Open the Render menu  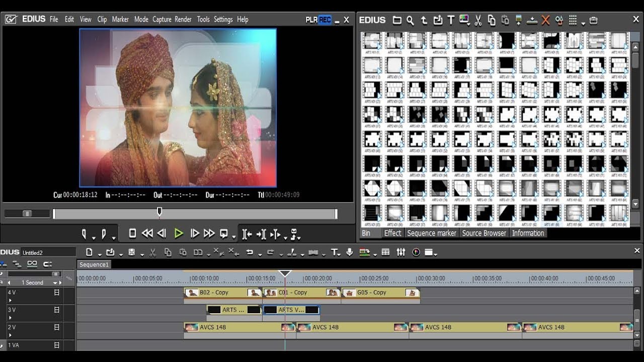click(x=183, y=20)
